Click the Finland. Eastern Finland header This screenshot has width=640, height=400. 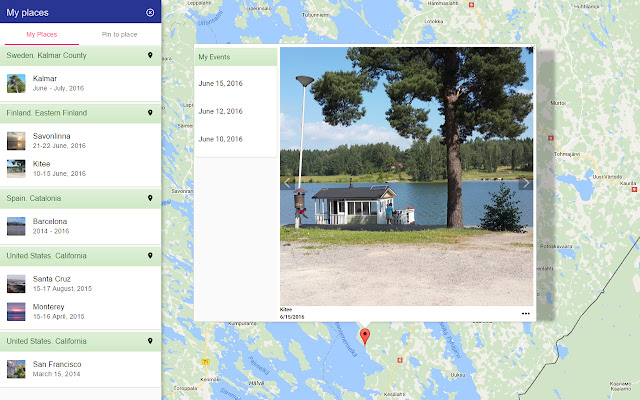pyautogui.click(x=80, y=113)
